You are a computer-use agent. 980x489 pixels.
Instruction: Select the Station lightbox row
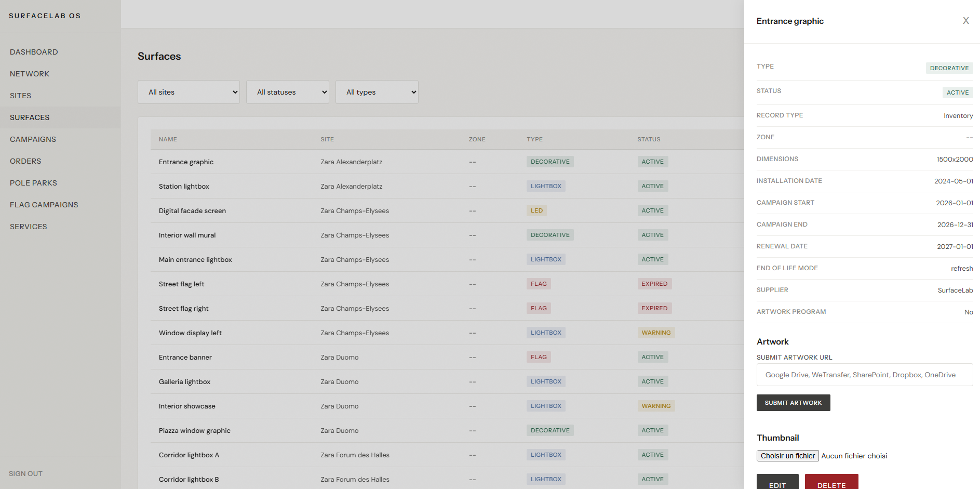184,187
